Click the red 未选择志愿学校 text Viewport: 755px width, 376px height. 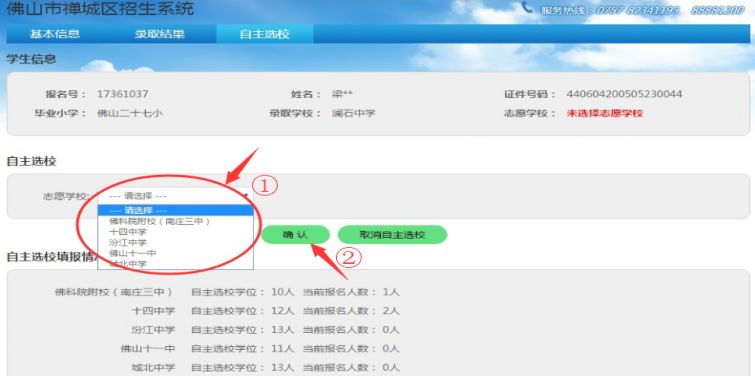[605, 114]
